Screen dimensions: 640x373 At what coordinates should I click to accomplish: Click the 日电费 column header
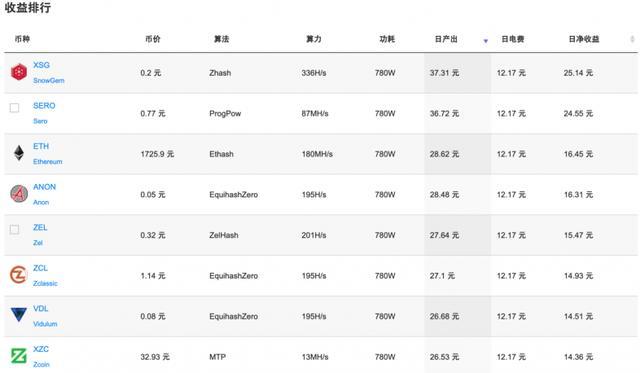click(513, 39)
